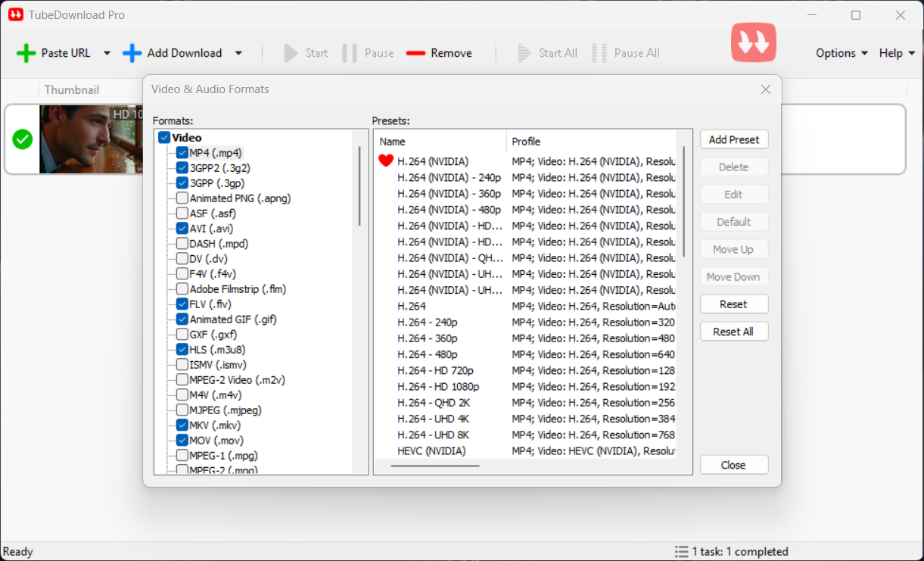This screenshot has height=561, width=924.
Task: Uncheck the MP4 (.mp4) format checkbox
Action: (182, 153)
